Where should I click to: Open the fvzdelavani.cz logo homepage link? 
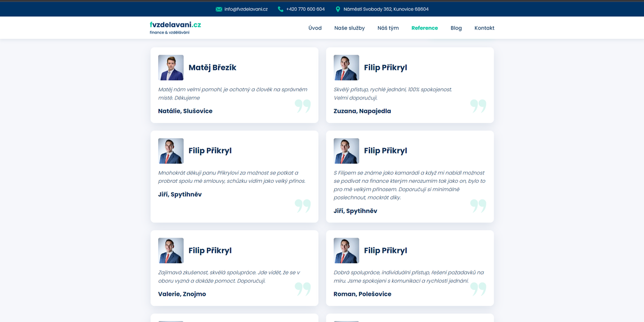point(175,27)
